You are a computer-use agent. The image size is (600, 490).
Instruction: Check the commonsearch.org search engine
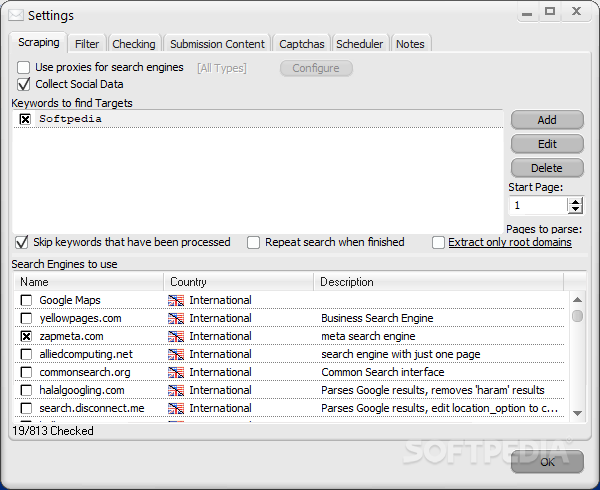[x=26, y=373]
